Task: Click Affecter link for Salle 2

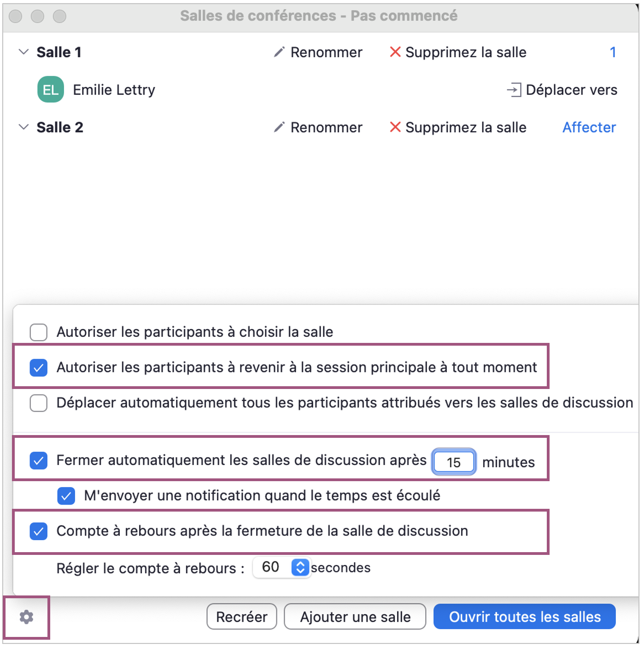Action: click(x=589, y=127)
